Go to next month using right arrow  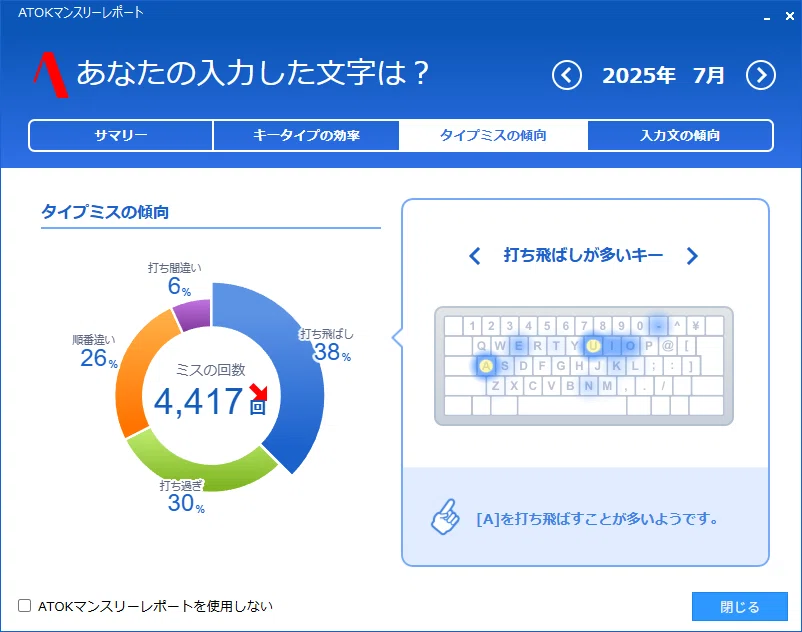pos(761,76)
